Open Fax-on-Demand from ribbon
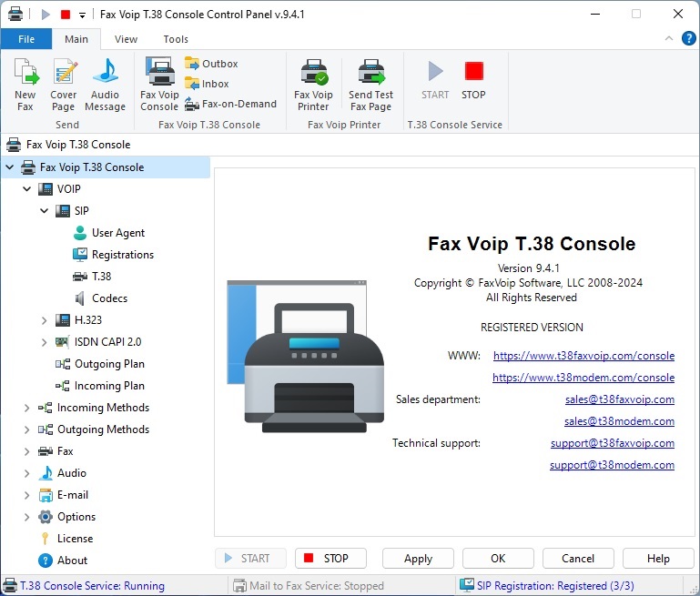The height and width of the screenshot is (596, 700). 231,104
